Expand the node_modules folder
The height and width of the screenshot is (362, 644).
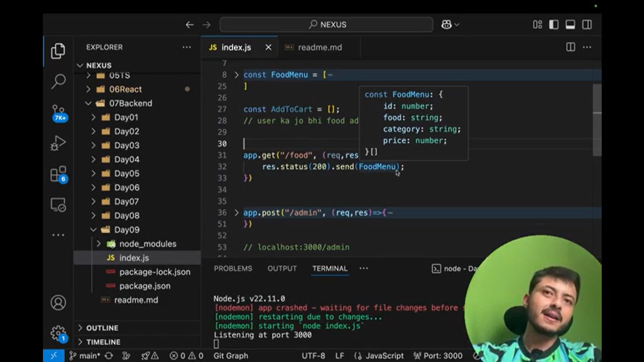[98, 244]
